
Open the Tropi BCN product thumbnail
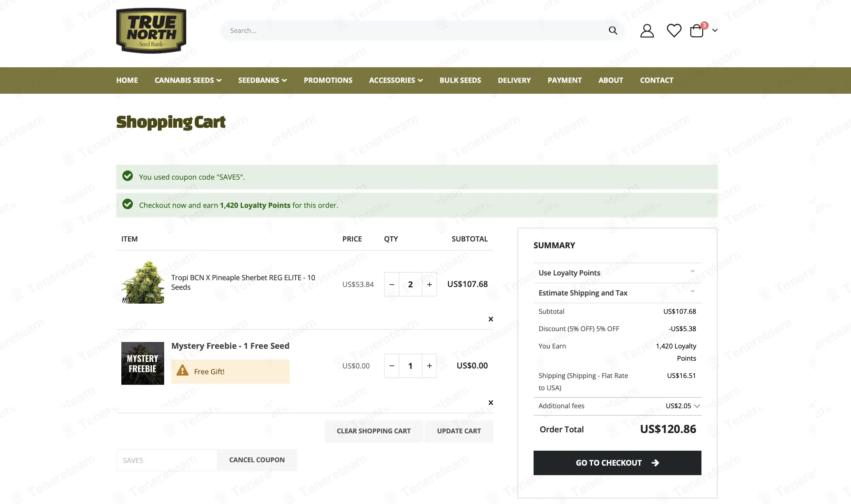coord(143,282)
